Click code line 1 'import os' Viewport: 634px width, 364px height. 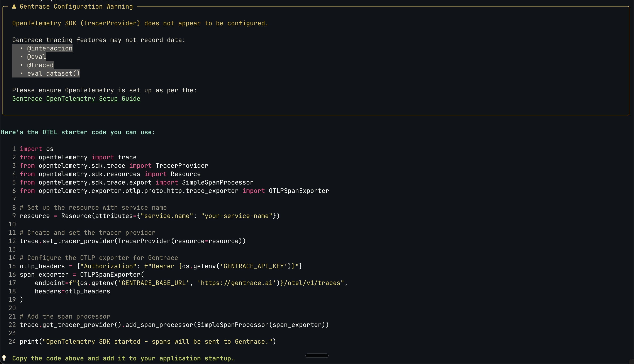click(x=36, y=149)
